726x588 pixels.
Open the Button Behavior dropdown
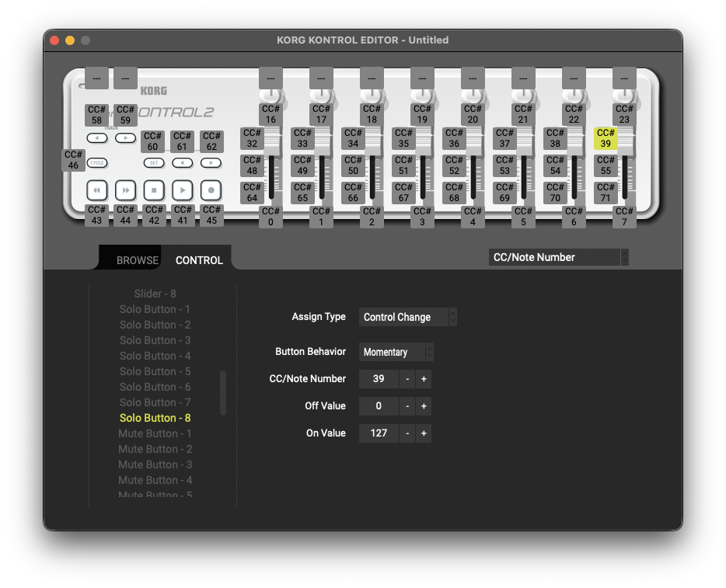[x=396, y=352]
